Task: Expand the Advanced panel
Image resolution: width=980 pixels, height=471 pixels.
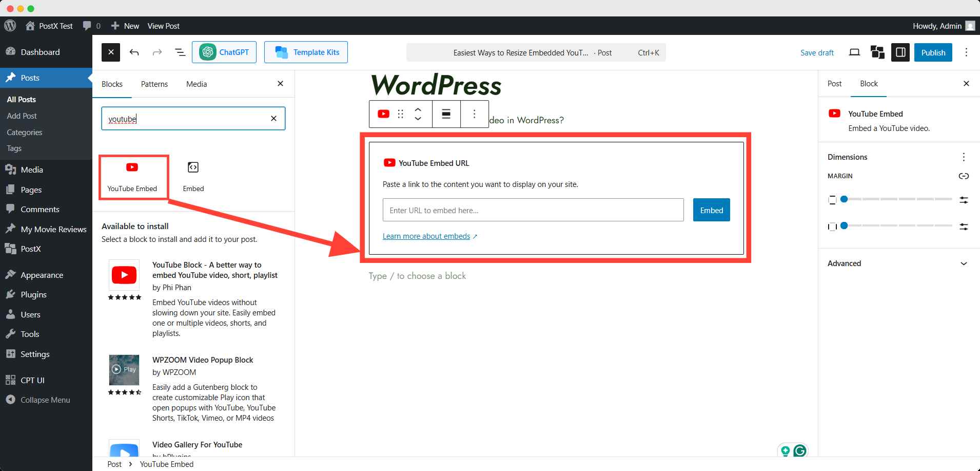Action: (898, 263)
